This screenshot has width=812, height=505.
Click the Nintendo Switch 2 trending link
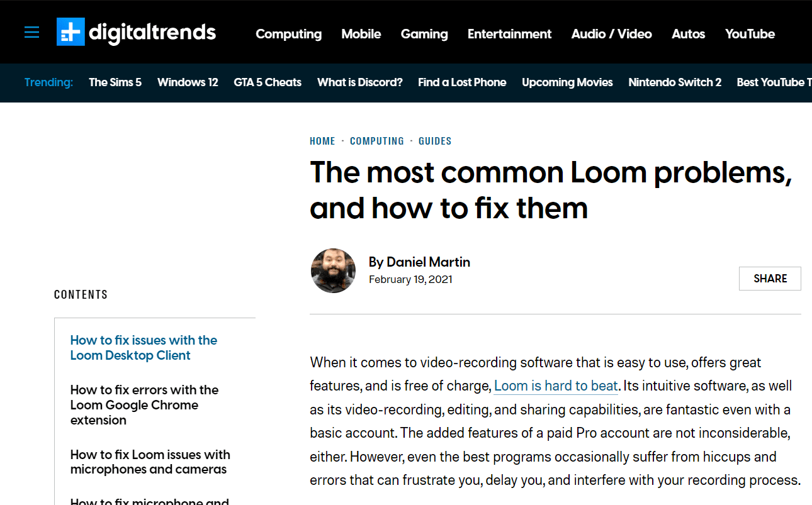675,82
